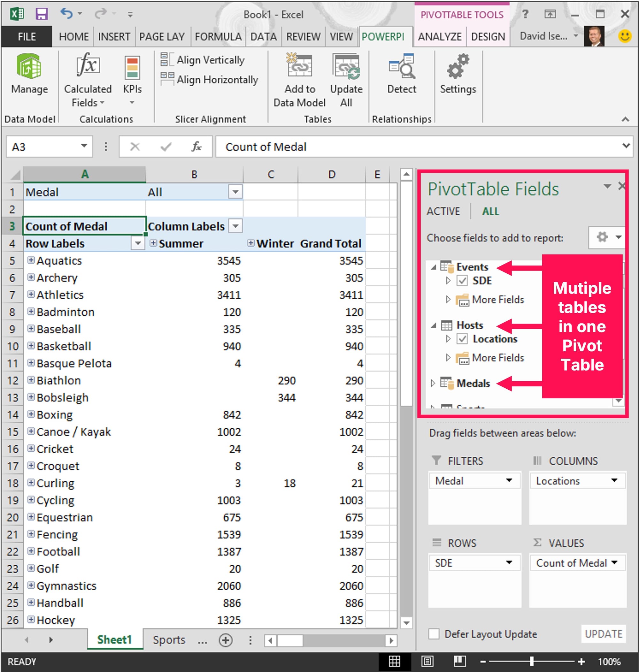
Task: Cancel the formula bar entry
Action: pos(135,147)
